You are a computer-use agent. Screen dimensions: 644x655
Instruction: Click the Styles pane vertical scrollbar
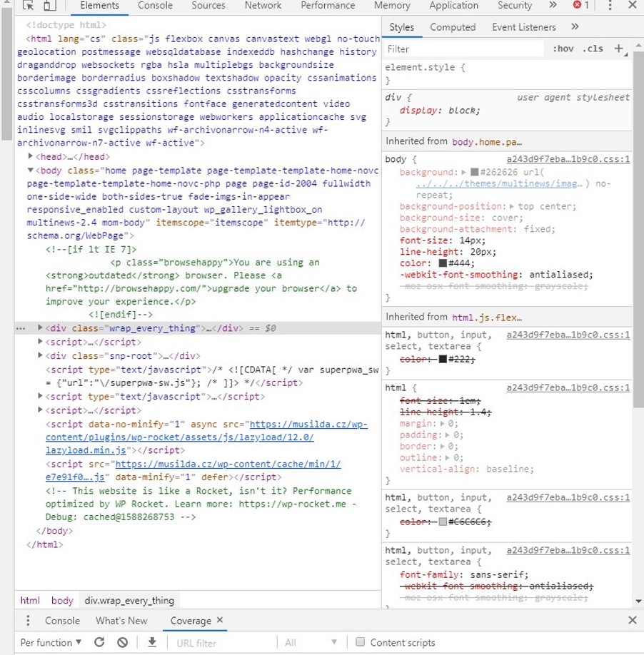[x=638, y=230]
